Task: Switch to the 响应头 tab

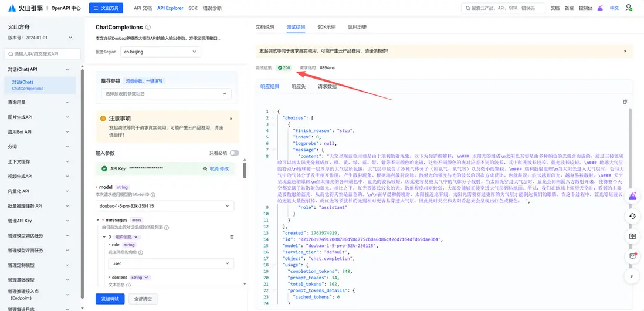Action: 298,87
